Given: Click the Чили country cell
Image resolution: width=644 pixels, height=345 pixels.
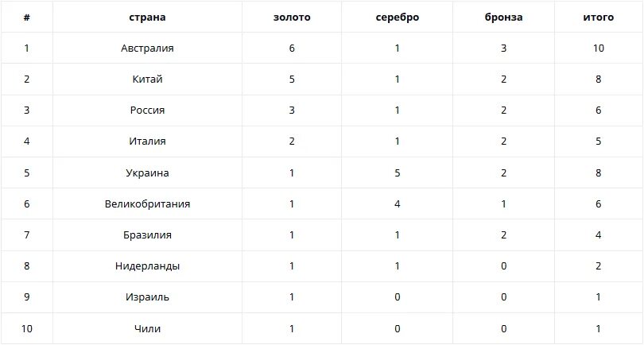Looking at the screenshot, I should coord(147,328).
